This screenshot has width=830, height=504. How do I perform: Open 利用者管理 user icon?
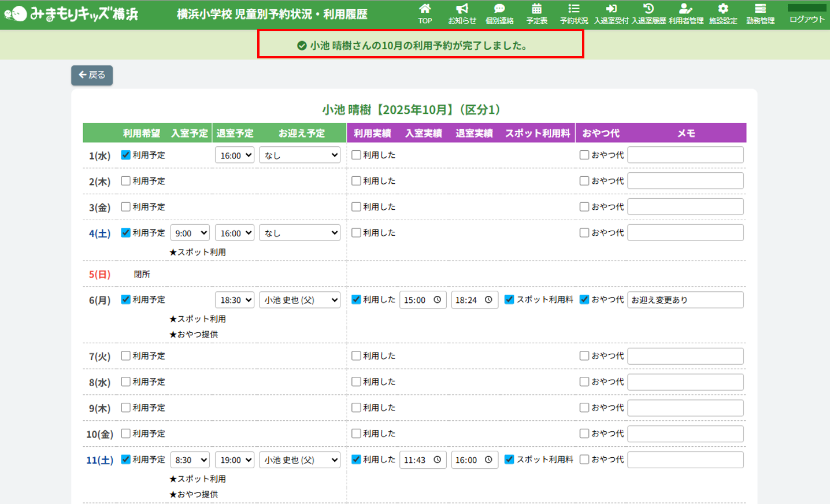pyautogui.click(x=686, y=9)
